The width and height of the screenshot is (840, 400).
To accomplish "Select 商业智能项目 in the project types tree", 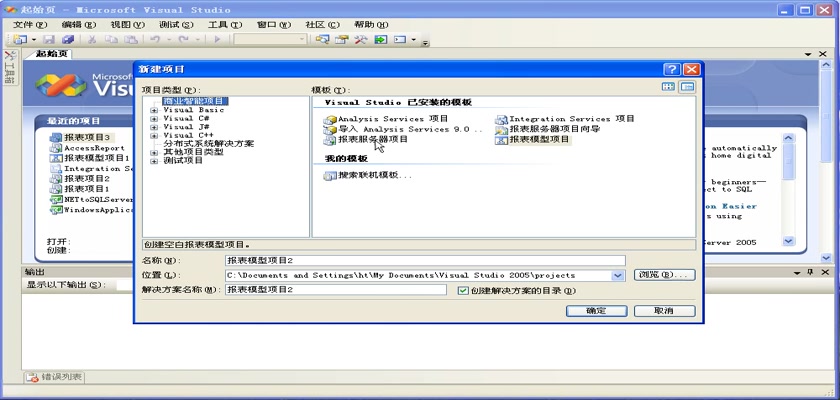I will [196, 101].
